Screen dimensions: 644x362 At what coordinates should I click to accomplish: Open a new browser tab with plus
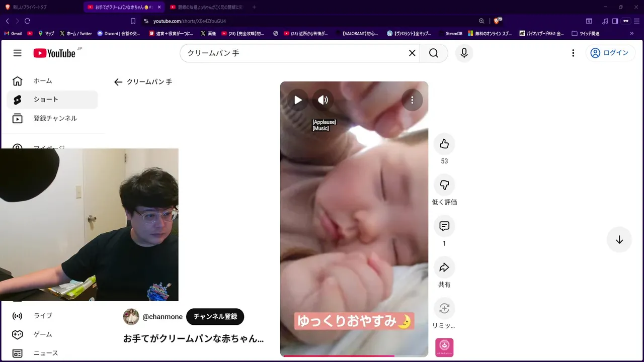(254, 7)
